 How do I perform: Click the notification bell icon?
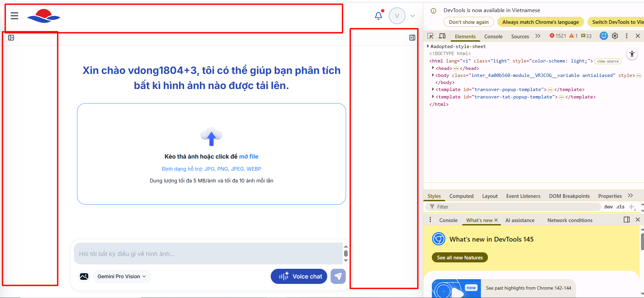coord(378,16)
